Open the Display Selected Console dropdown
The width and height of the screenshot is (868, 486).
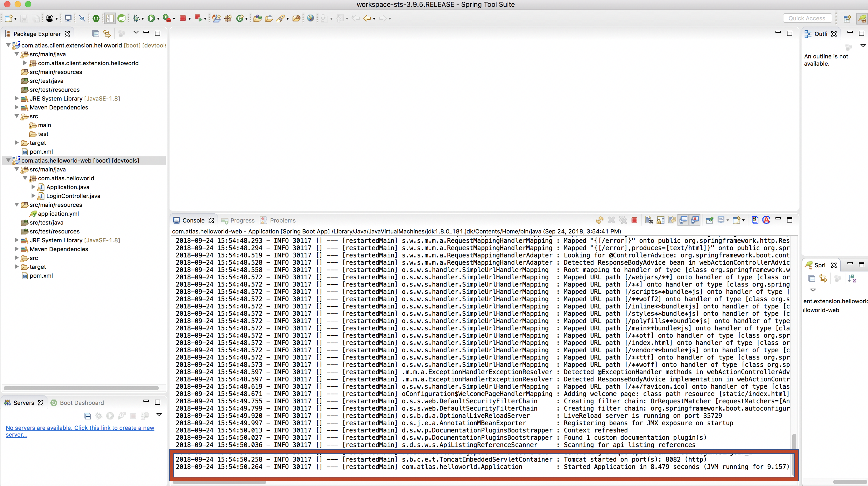[x=728, y=220]
